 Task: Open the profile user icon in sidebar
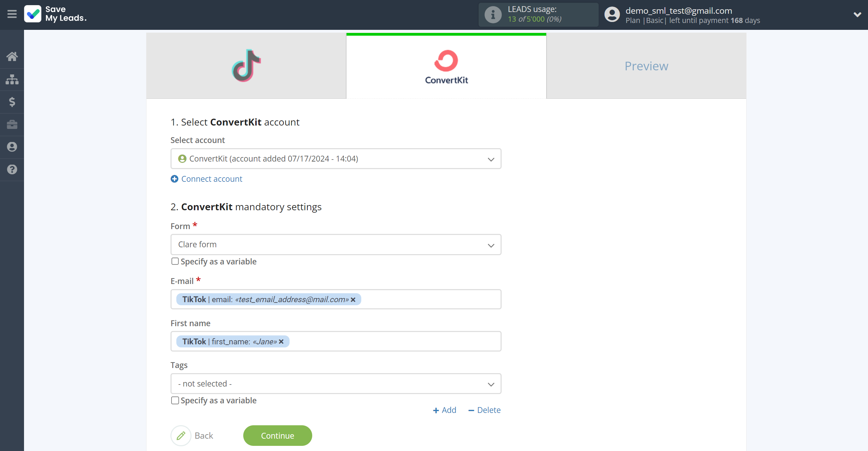[x=12, y=147]
